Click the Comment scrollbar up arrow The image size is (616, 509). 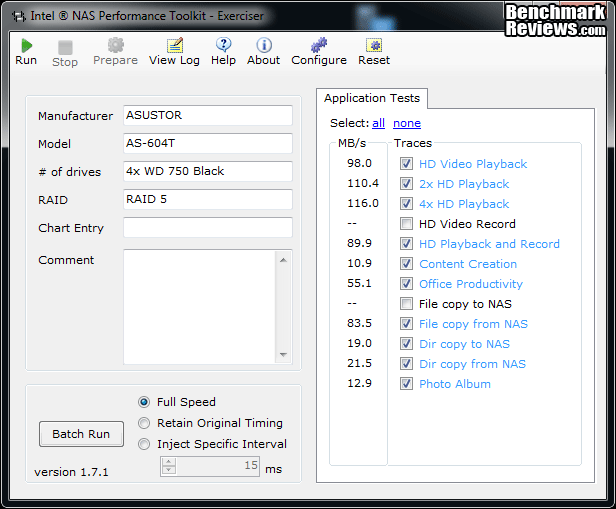coord(283,260)
